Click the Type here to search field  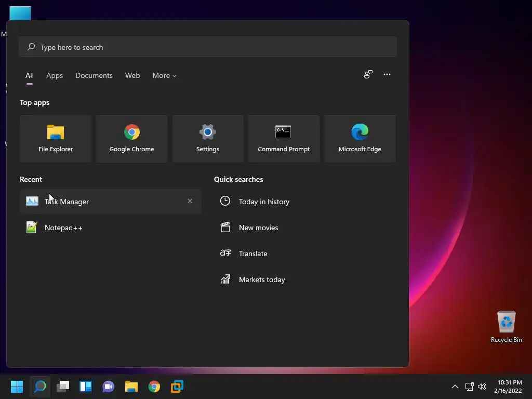tap(208, 47)
